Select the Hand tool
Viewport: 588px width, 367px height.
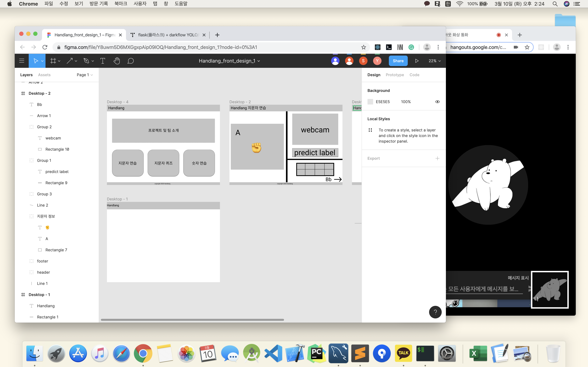pos(117,61)
